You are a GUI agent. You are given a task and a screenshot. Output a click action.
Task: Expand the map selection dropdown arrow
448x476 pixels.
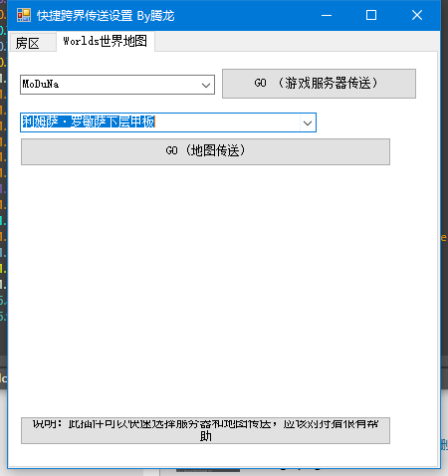click(x=308, y=122)
